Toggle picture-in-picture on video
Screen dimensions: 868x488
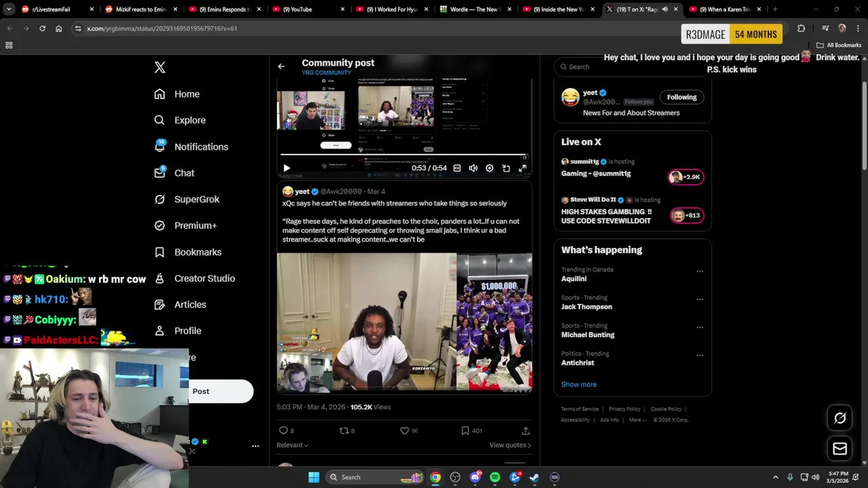(x=506, y=168)
